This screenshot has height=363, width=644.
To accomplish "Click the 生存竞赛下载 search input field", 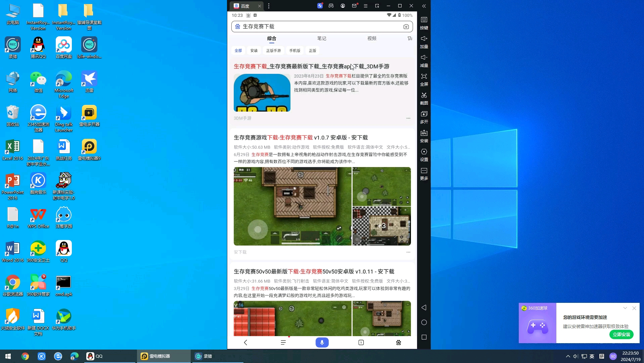I will [319, 27].
